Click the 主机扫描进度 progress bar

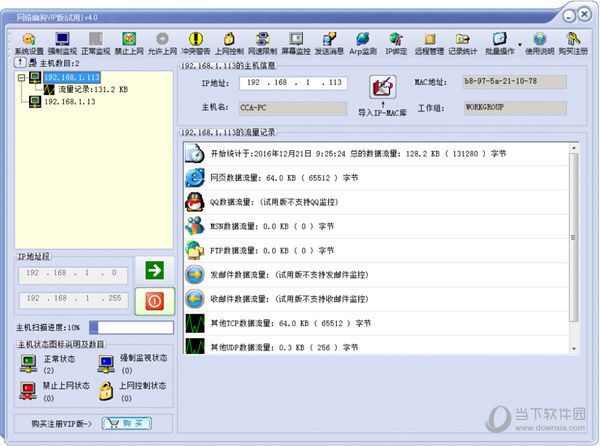[x=131, y=327]
